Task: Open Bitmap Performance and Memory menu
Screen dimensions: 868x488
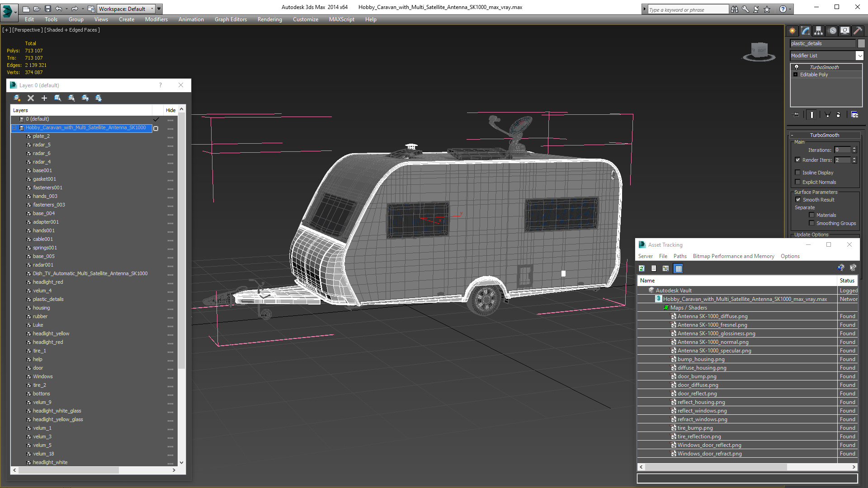Action: point(733,256)
